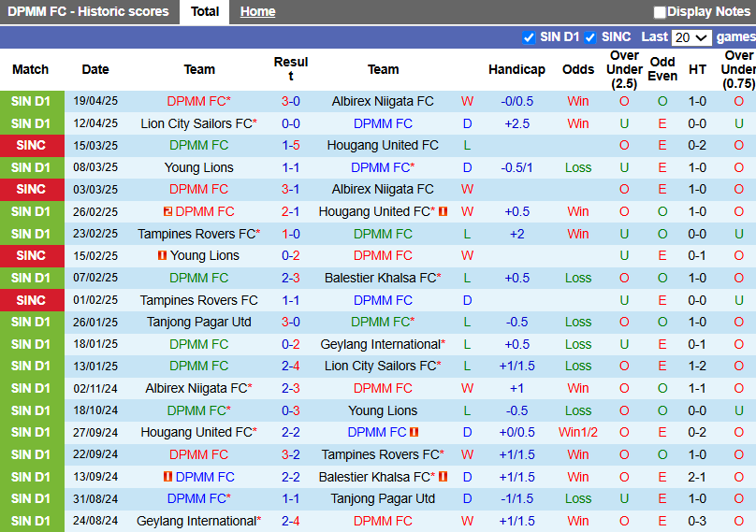Click the Match column header
Image resolution: width=756 pixels, height=532 pixels.
[x=30, y=69]
